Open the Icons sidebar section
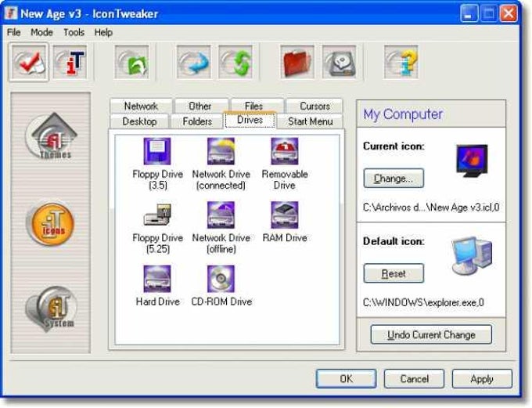The height and width of the screenshot is (408, 532). (51, 223)
